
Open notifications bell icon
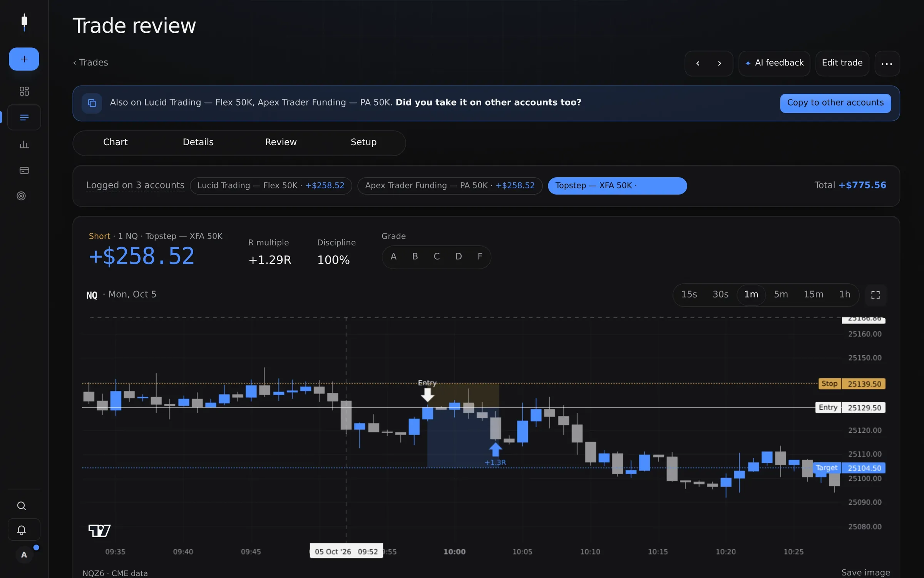(x=22, y=530)
